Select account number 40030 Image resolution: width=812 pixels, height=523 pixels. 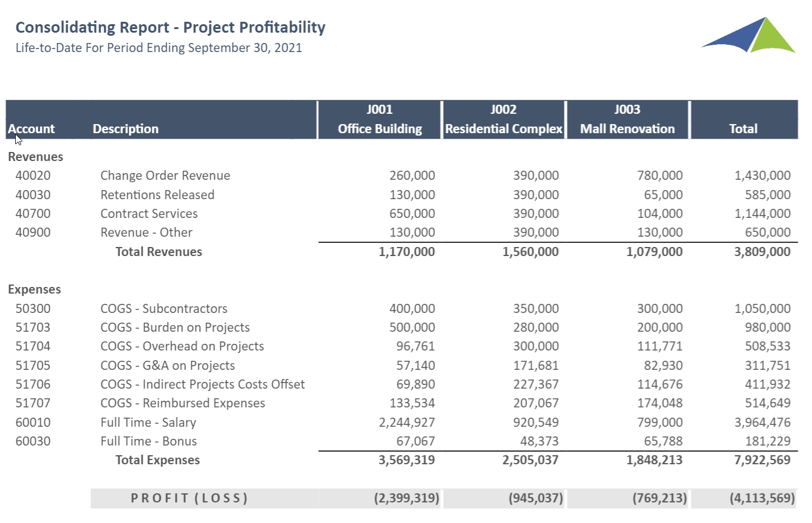tap(33, 195)
